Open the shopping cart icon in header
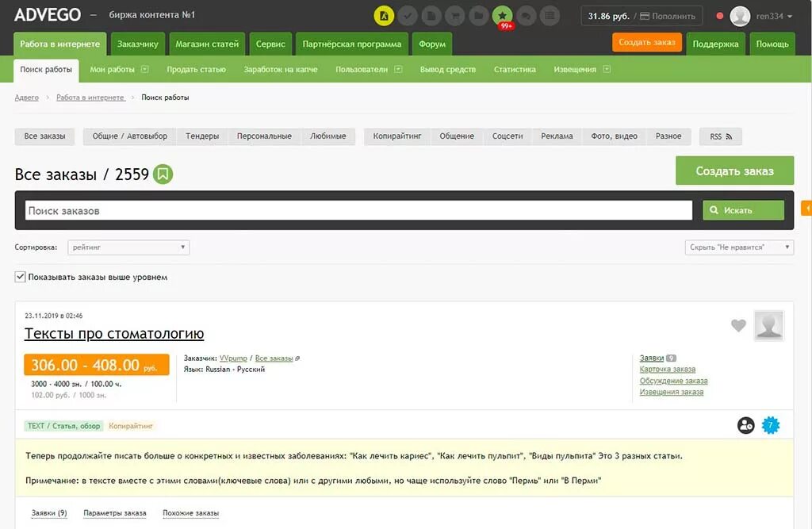Viewport: 812px width, 529px height. [455, 16]
